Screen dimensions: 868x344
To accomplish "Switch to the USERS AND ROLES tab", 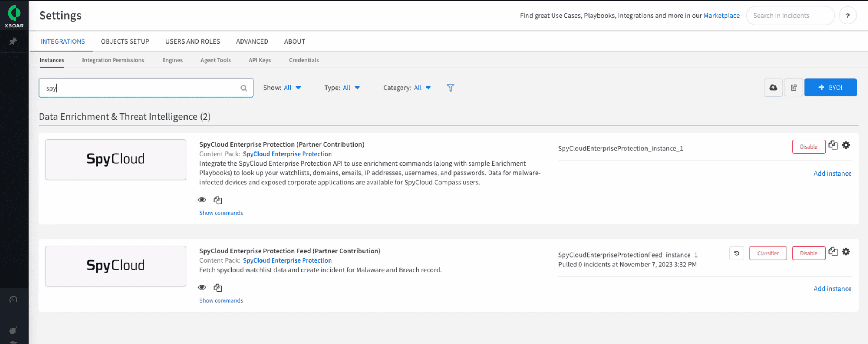I will pyautogui.click(x=193, y=41).
